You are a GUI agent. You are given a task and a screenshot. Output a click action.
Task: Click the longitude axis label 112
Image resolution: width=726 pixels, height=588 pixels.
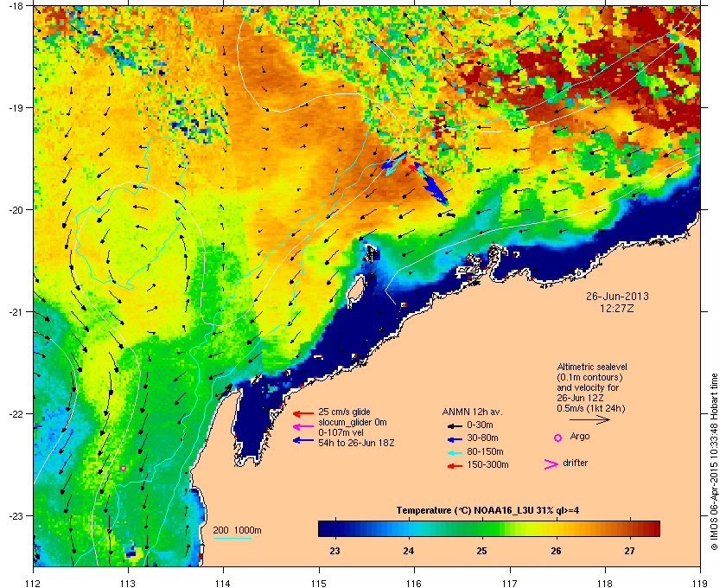[x=34, y=583]
